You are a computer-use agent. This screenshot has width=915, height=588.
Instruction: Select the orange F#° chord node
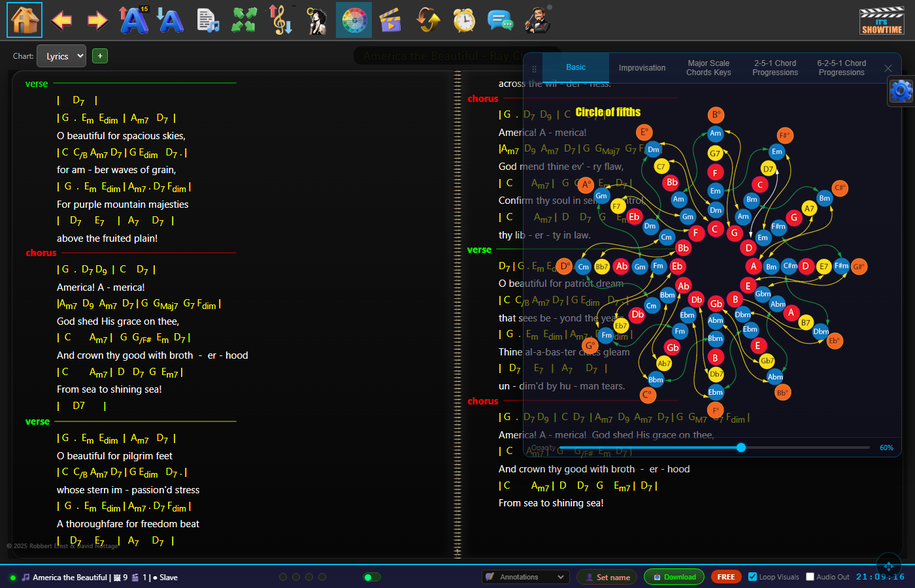785,135
